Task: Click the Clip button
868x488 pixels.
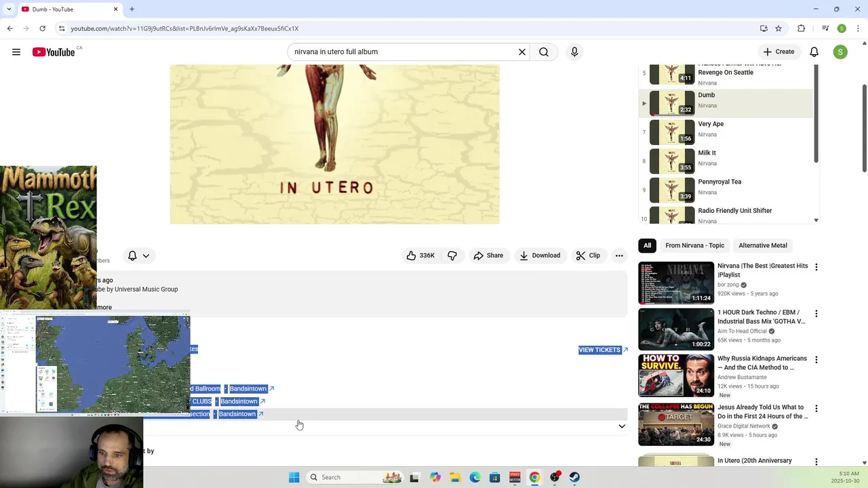Action: 588,256
